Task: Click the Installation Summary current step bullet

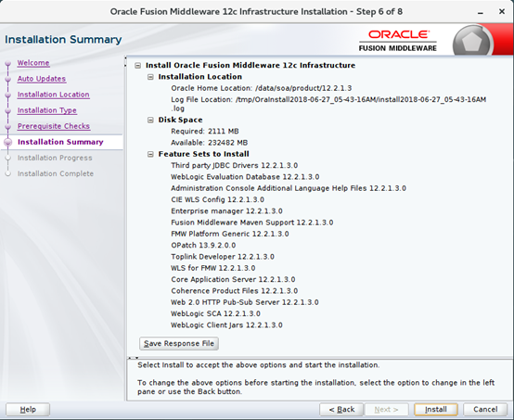Action: [x=7, y=142]
